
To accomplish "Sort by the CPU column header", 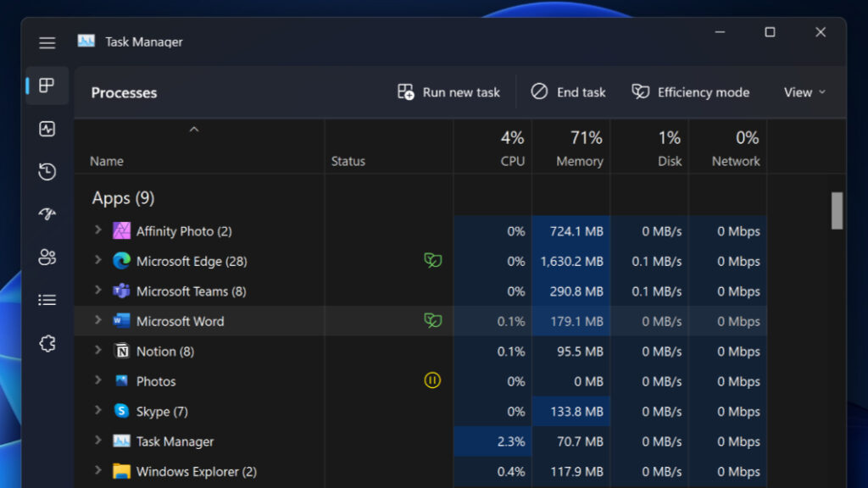I will point(492,147).
